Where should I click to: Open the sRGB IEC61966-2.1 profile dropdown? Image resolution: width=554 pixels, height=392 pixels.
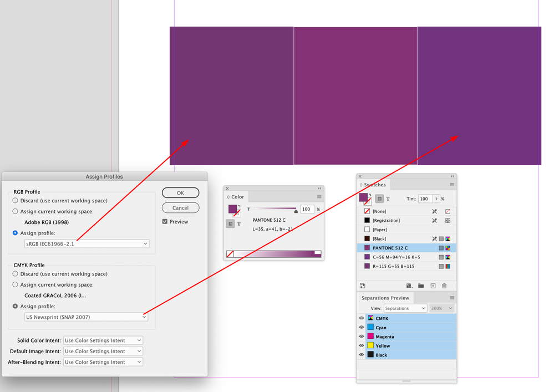(87, 243)
